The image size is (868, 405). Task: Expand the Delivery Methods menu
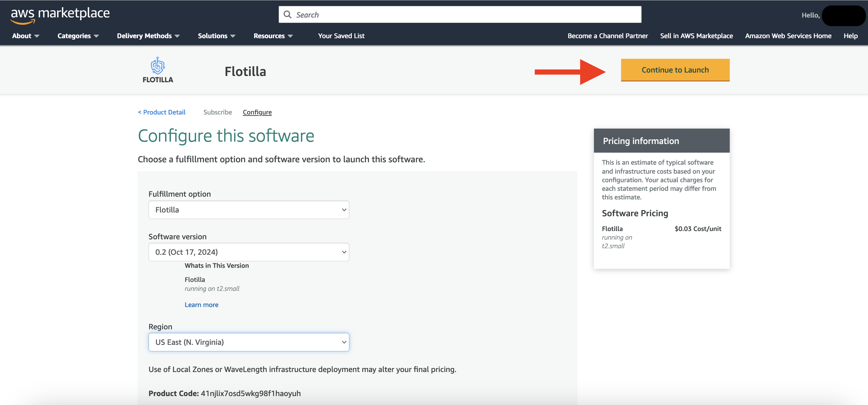point(148,36)
